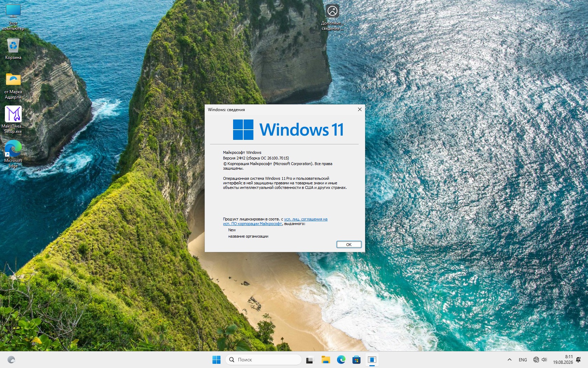
Task: Open Task View from the taskbar
Action: pyautogui.click(x=310, y=360)
